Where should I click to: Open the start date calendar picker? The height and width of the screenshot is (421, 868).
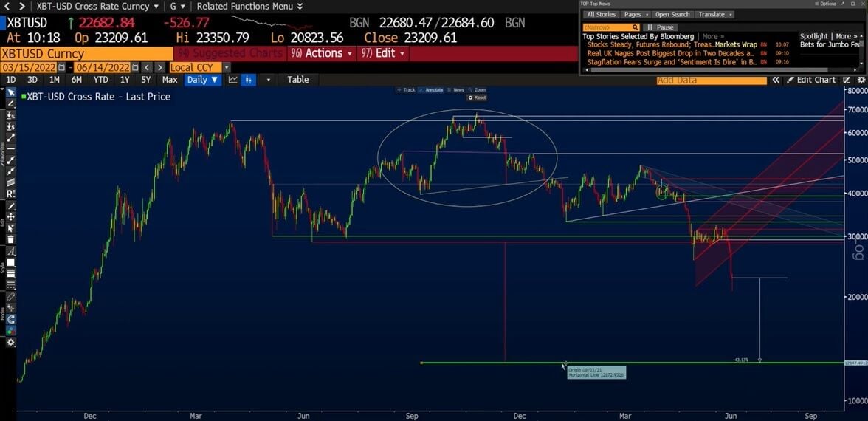click(x=62, y=67)
